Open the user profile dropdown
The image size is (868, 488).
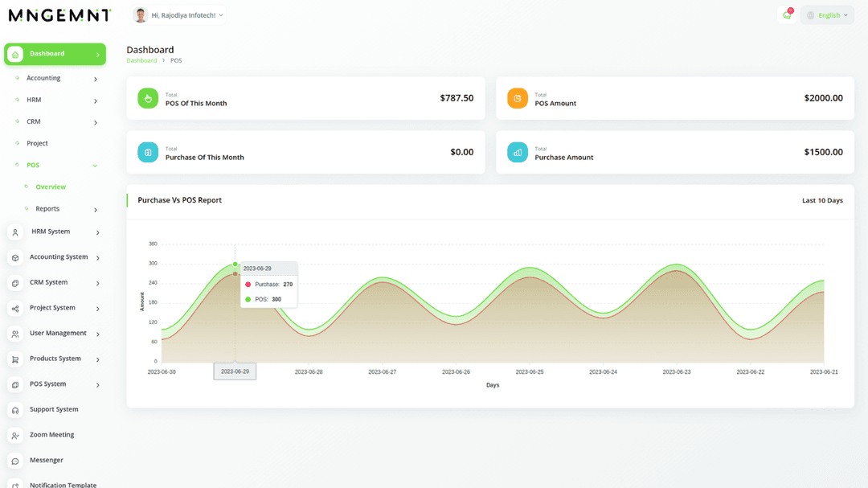(178, 15)
